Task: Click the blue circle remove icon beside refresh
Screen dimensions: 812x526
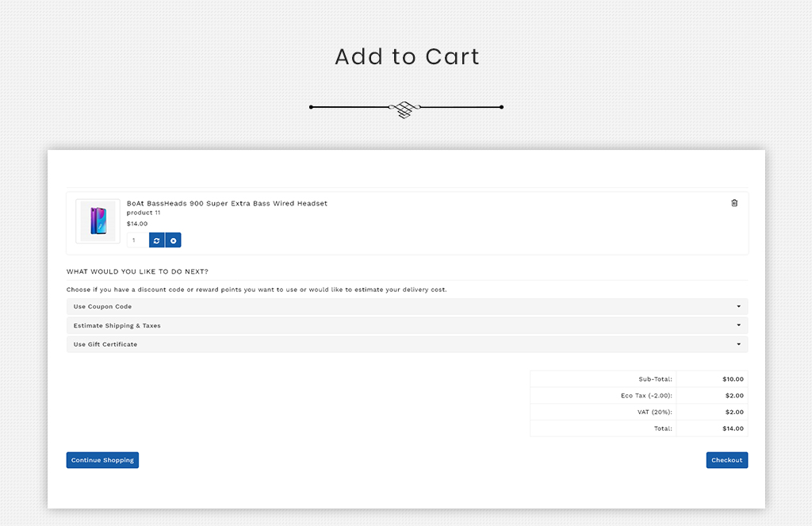Action: point(173,240)
